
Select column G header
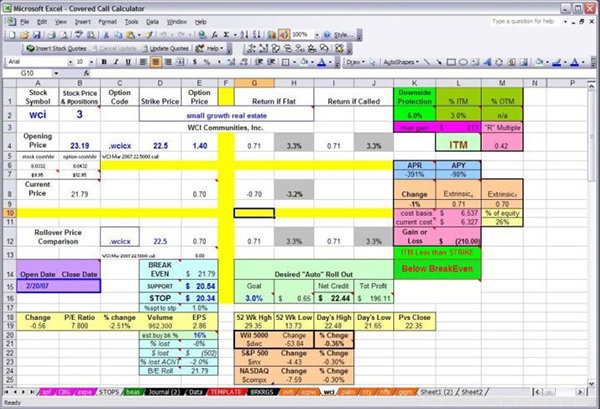[254, 83]
